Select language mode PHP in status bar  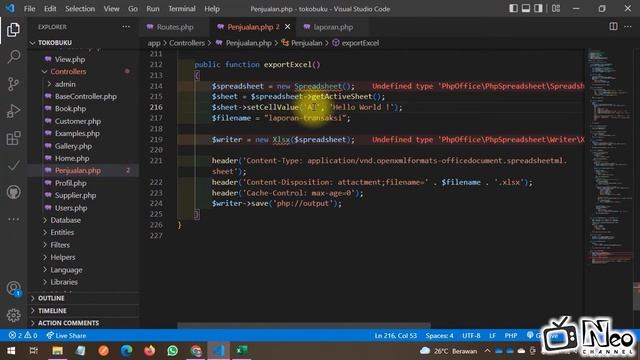click(511, 336)
